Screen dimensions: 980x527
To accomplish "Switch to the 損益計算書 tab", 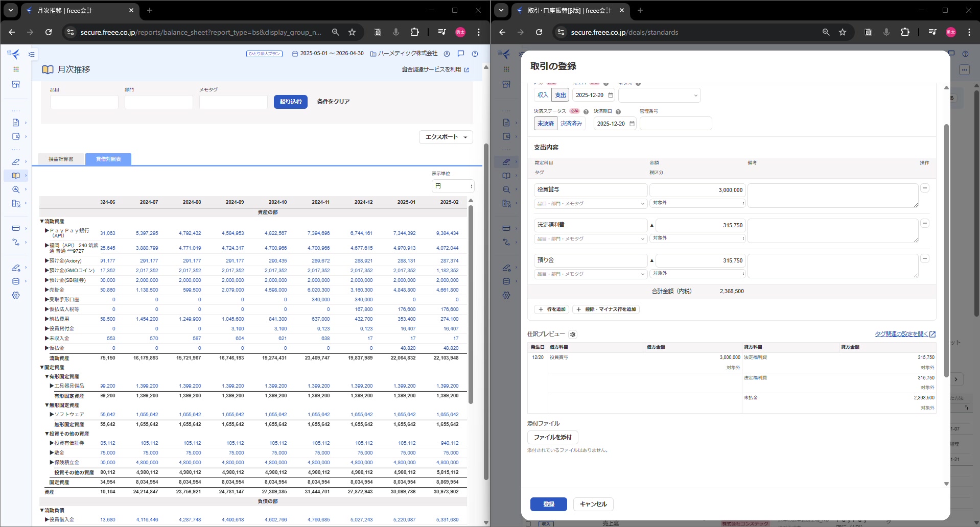I will [x=61, y=159].
